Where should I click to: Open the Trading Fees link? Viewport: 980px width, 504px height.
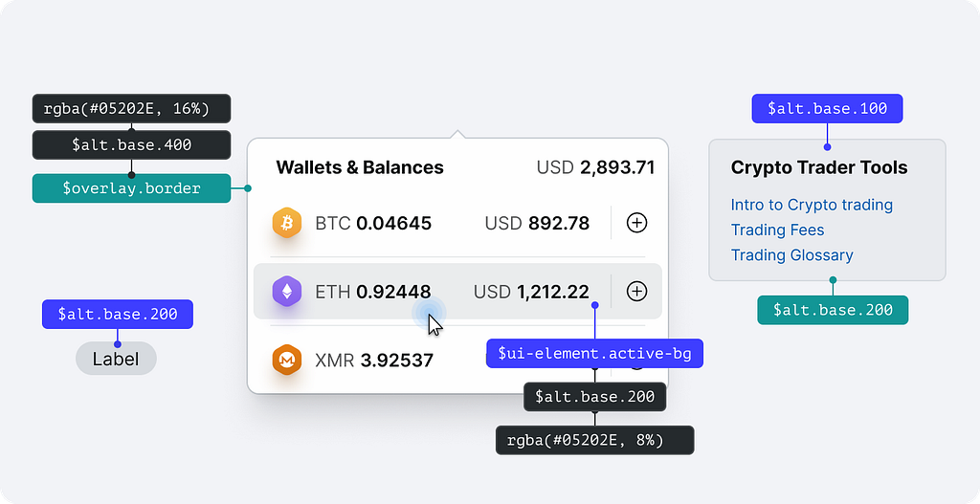point(777,230)
